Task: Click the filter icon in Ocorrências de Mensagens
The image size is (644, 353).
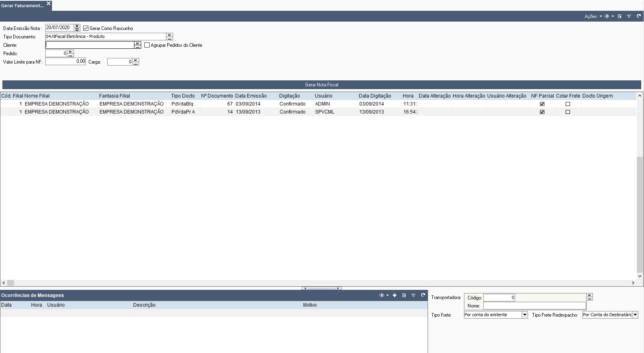Action: [413, 295]
